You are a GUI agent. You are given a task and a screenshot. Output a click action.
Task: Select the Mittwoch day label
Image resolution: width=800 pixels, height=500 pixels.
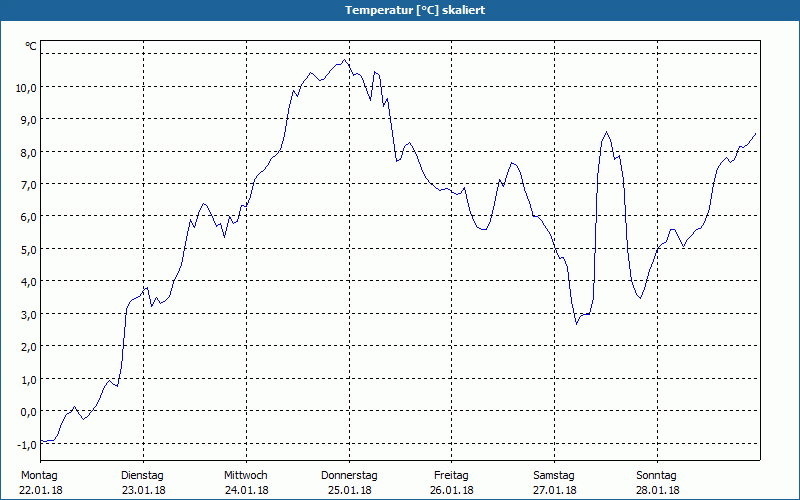click(246, 476)
